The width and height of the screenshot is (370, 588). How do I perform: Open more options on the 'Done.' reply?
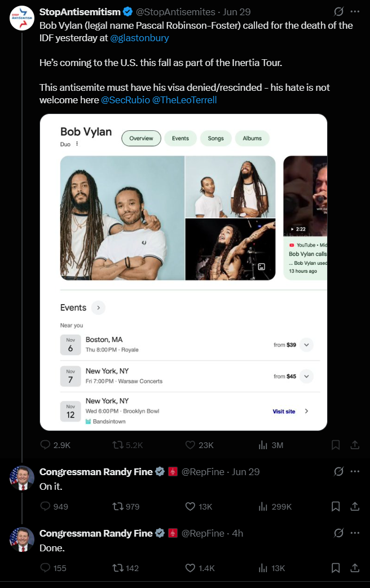[355, 533]
